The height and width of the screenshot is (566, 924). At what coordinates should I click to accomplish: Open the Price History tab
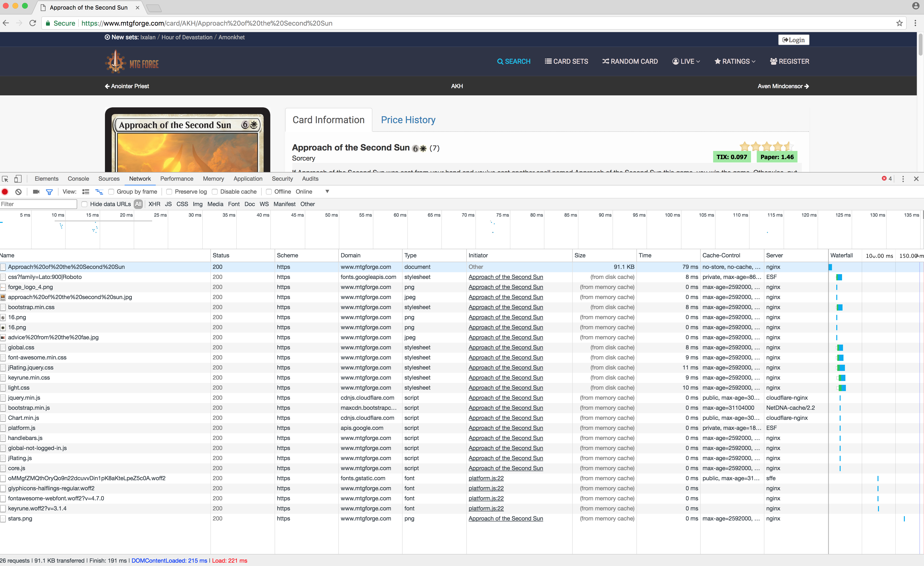pos(408,120)
